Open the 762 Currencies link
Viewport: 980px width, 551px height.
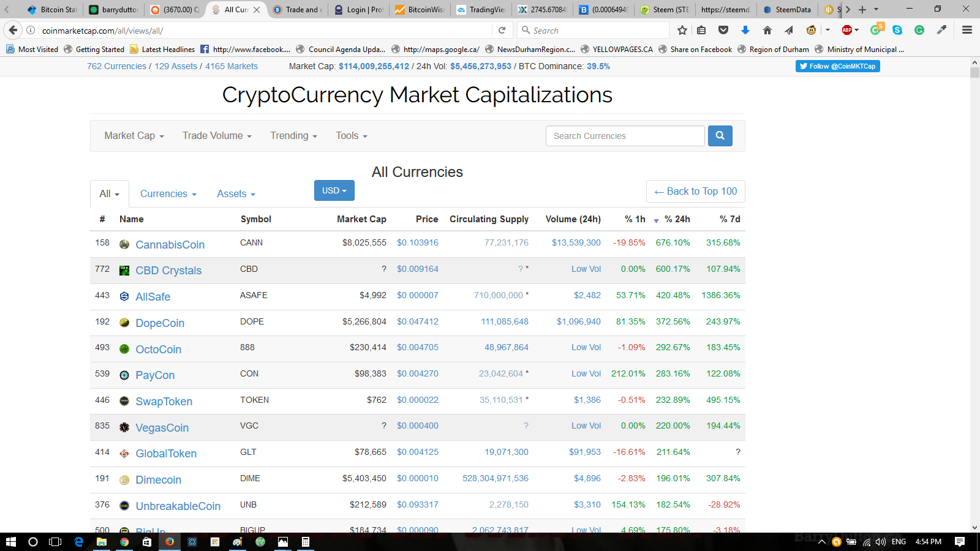coord(116,66)
